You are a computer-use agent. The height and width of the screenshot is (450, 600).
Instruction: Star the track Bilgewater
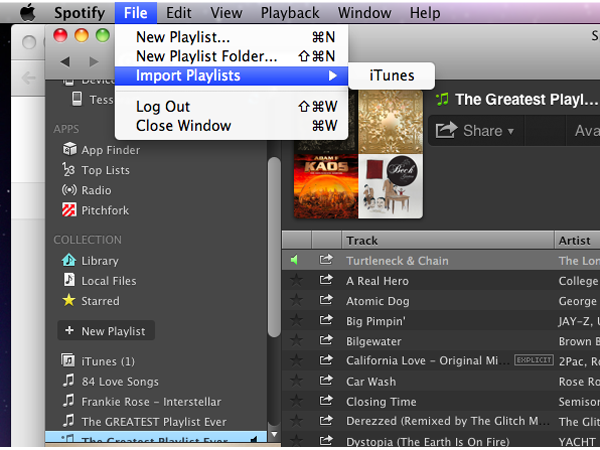pos(296,340)
